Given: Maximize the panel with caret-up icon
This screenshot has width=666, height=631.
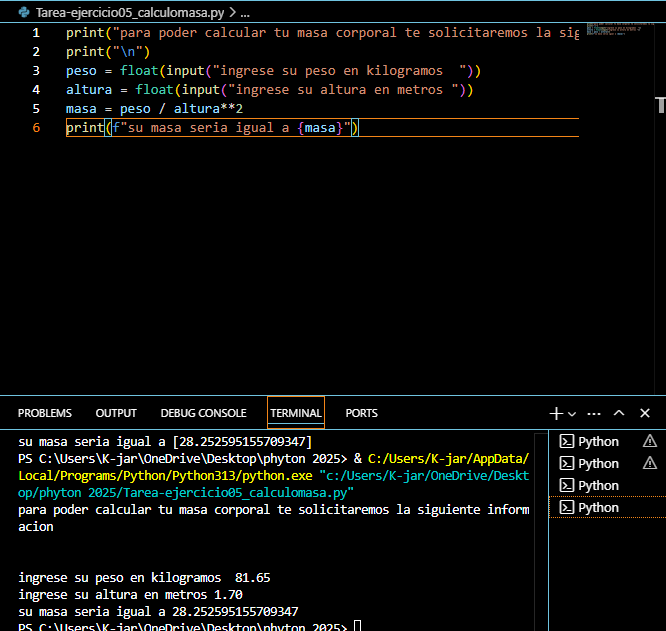Looking at the screenshot, I should coord(619,413).
